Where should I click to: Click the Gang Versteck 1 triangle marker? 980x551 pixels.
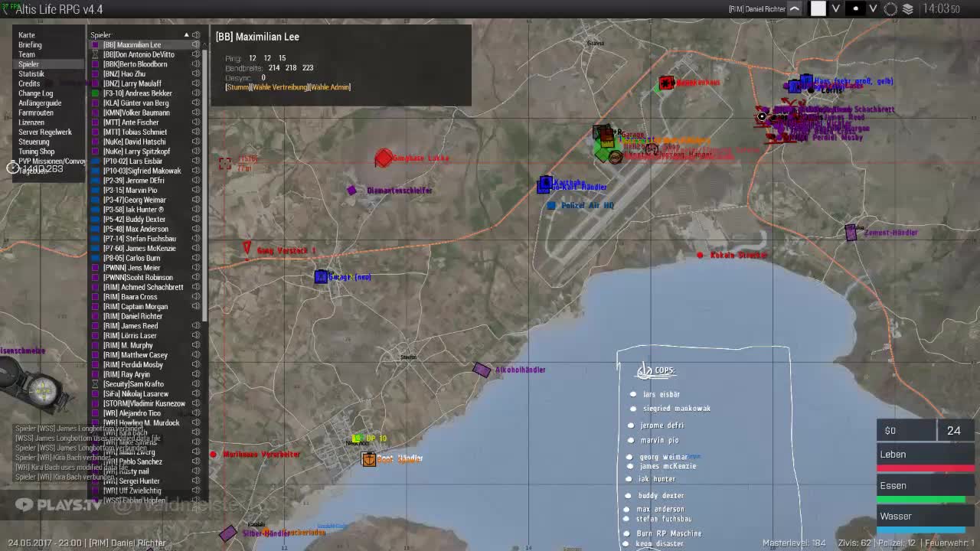247,249
